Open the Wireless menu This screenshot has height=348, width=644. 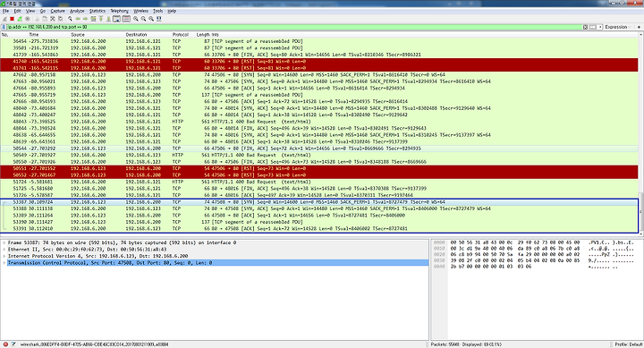[141, 11]
